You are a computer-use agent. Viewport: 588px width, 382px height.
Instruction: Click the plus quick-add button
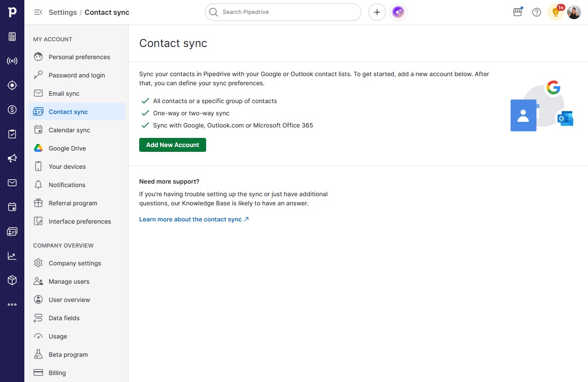pos(377,12)
